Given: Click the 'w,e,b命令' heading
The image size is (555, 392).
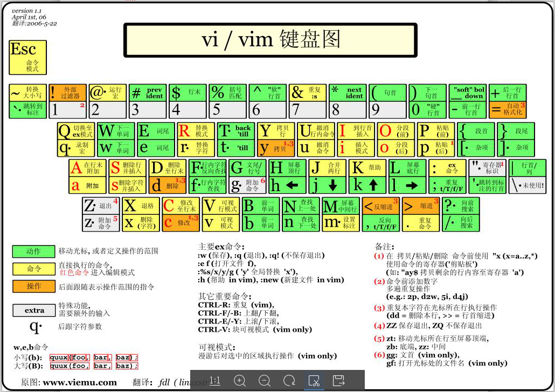Looking at the screenshot, I should coord(30,347).
